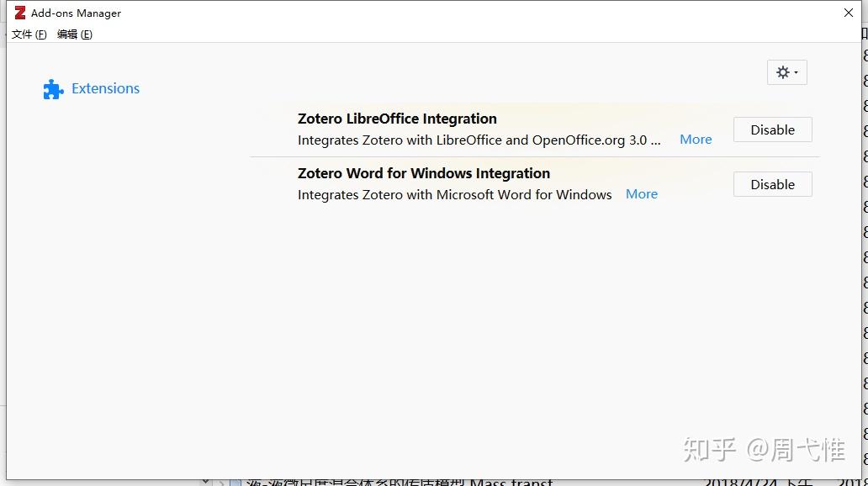This screenshot has width=868, height=486.
Task: Select the Zotero Word for Windows Integration title
Action: point(423,173)
